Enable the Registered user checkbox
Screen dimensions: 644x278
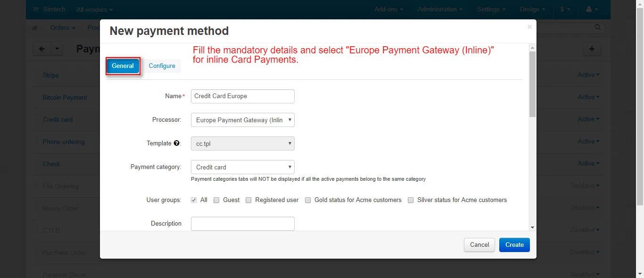248,200
